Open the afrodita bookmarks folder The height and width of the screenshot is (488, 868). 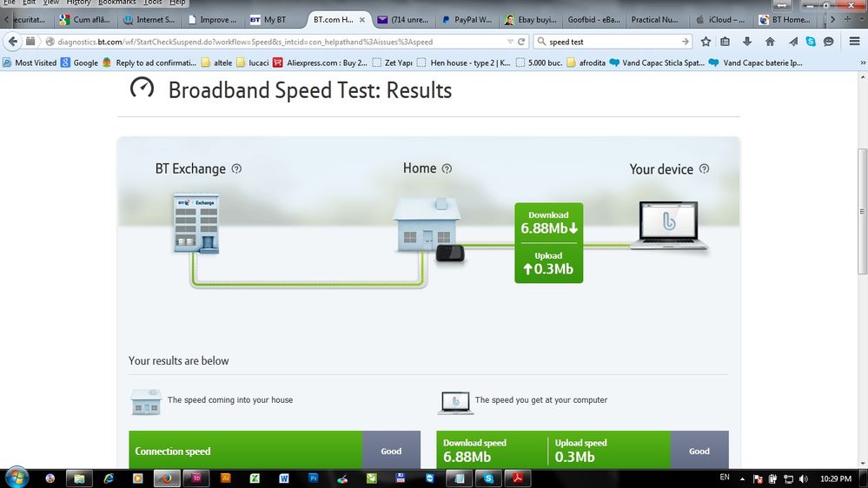click(586, 63)
